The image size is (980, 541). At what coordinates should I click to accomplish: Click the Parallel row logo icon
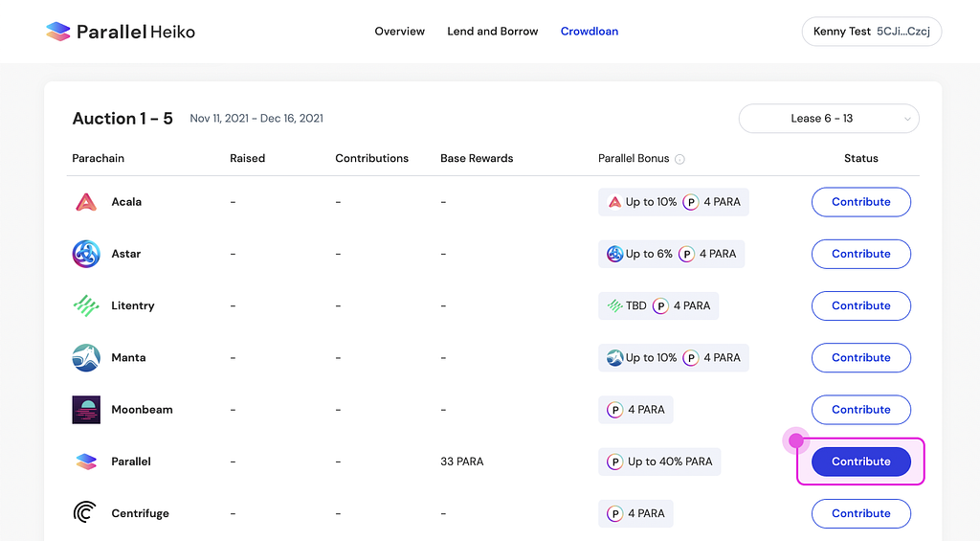pos(86,462)
